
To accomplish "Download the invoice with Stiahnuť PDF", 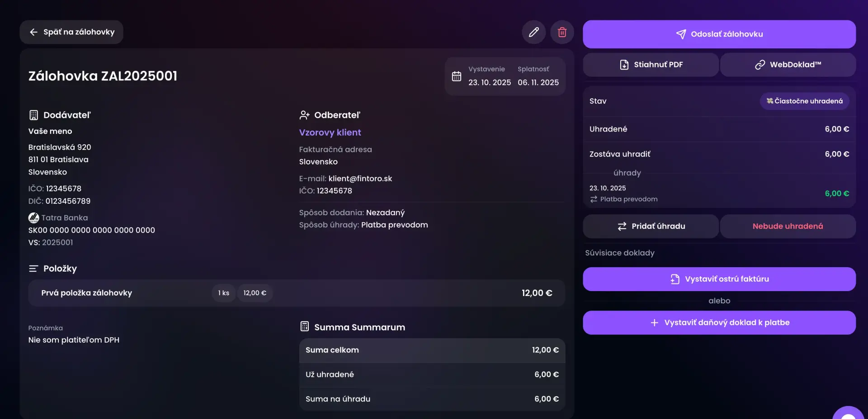I will pos(651,65).
